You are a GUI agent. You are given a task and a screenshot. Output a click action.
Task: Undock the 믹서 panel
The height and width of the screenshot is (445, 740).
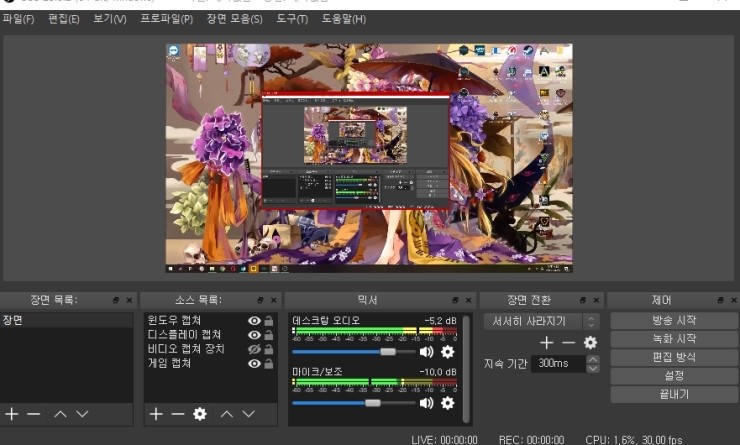tap(455, 300)
